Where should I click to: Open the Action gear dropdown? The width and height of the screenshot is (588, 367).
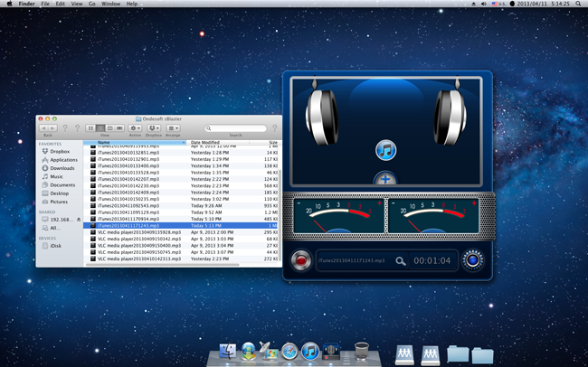pyautogui.click(x=135, y=128)
